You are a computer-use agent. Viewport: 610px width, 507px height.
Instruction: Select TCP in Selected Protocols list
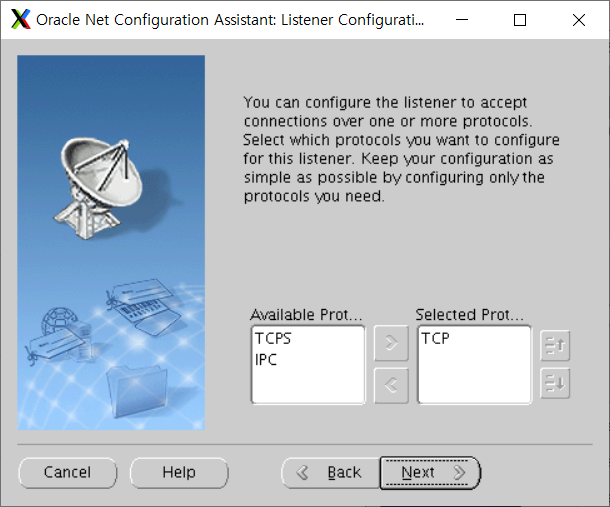(x=435, y=339)
